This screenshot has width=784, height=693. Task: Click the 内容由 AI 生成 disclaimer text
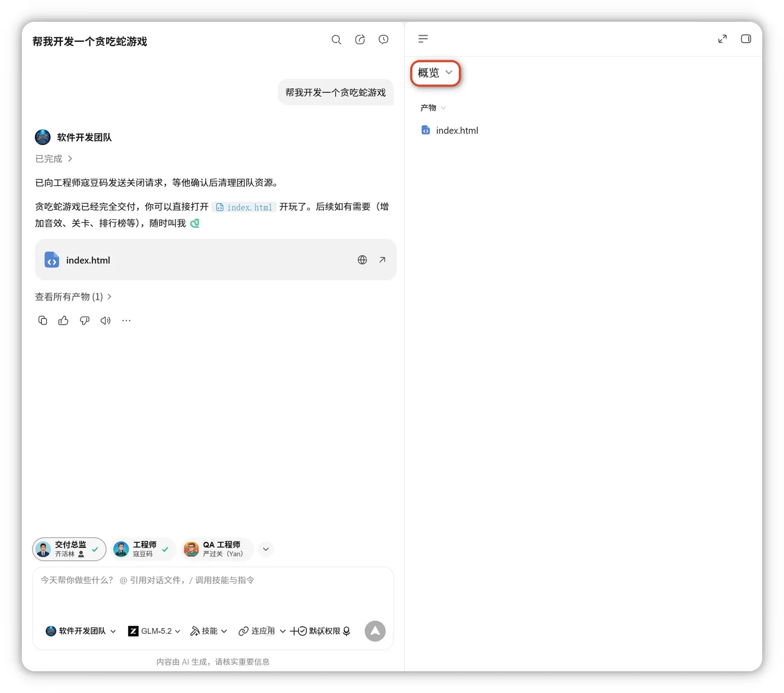click(213, 662)
